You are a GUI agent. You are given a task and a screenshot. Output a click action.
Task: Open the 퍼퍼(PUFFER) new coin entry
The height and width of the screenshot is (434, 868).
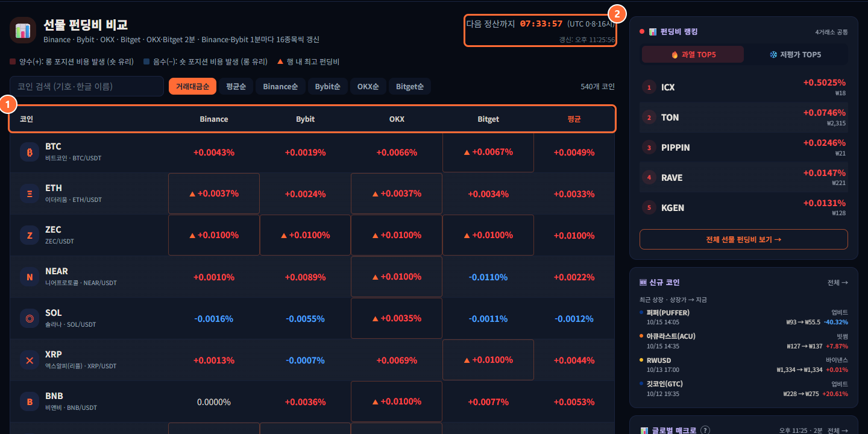point(744,317)
